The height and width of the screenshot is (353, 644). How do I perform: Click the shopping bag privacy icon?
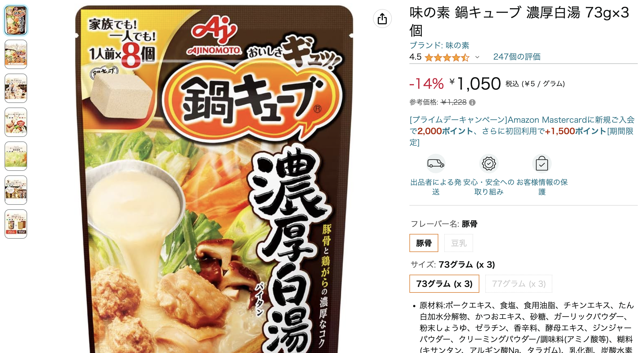(x=542, y=163)
